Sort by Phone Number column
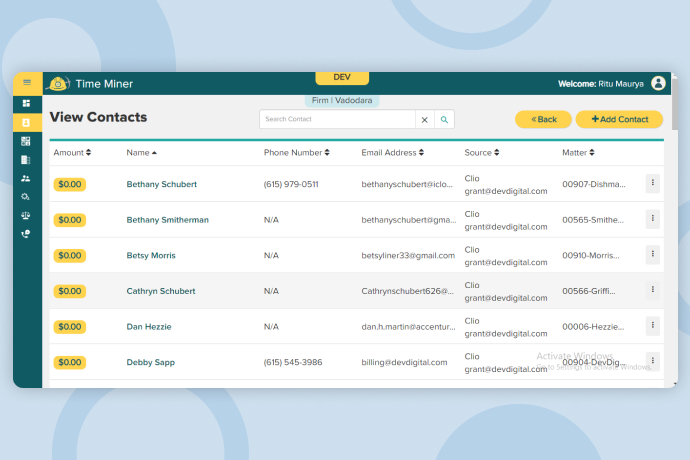 click(297, 152)
